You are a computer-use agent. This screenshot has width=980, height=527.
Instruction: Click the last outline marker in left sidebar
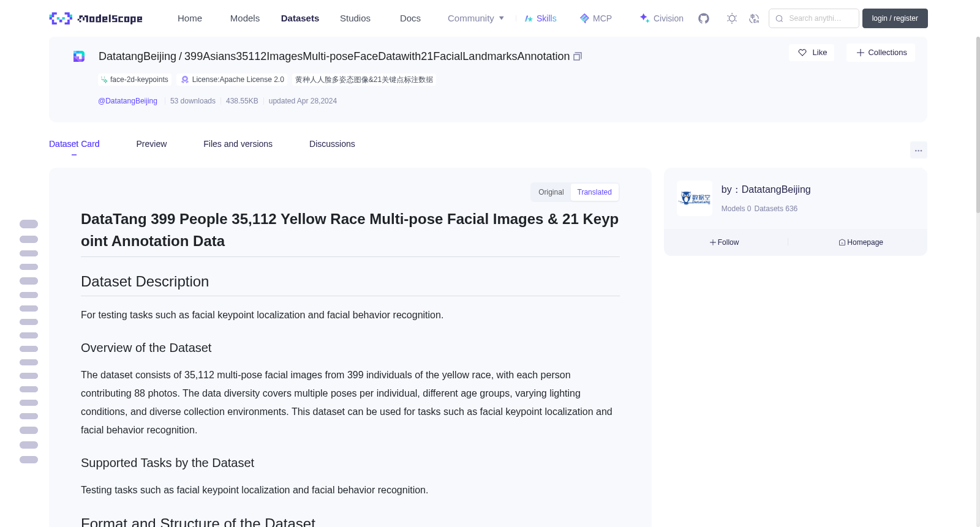[29, 460]
